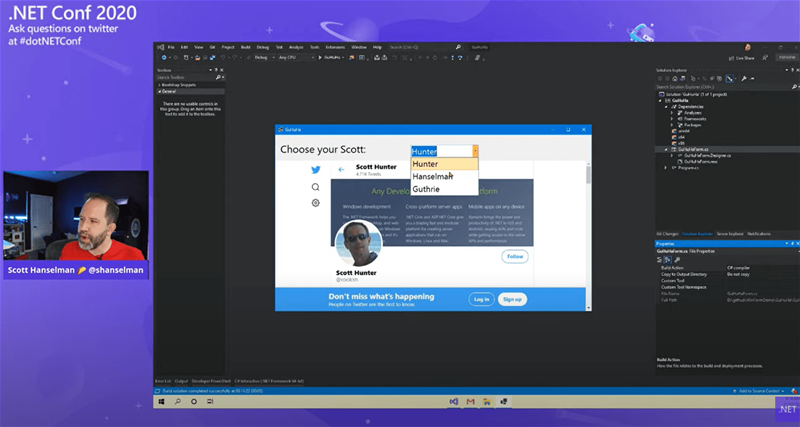Click the user account avatar icon
Image resolution: width=800 pixels, height=427 pixels.
pos(747,47)
